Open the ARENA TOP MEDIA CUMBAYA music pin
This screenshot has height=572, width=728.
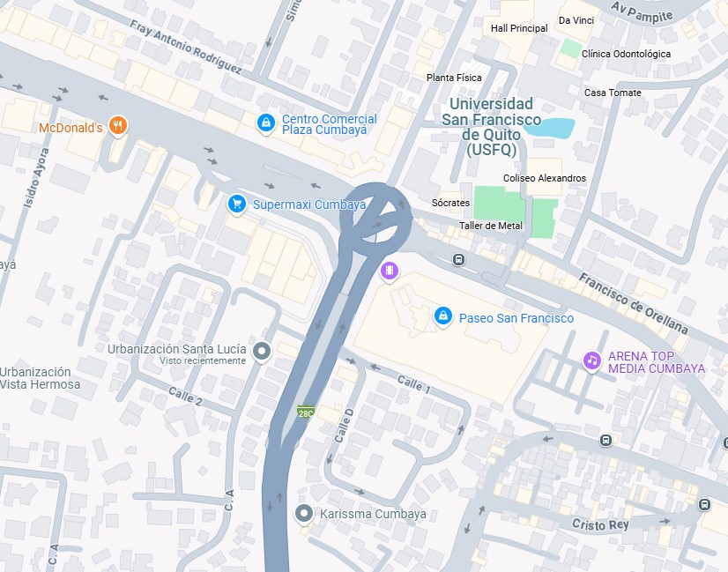(x=592, y=360)
